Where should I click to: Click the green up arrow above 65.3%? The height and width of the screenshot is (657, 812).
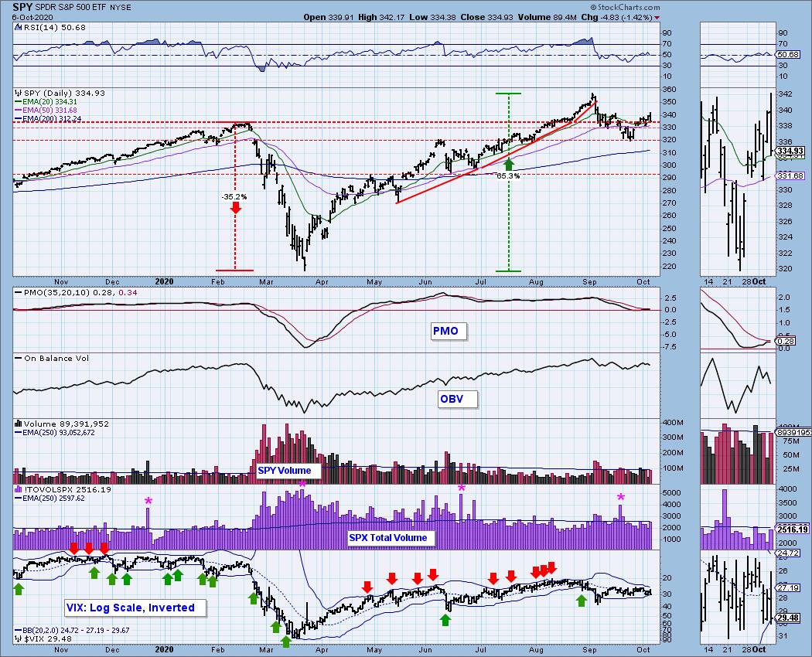click(508, 163)
